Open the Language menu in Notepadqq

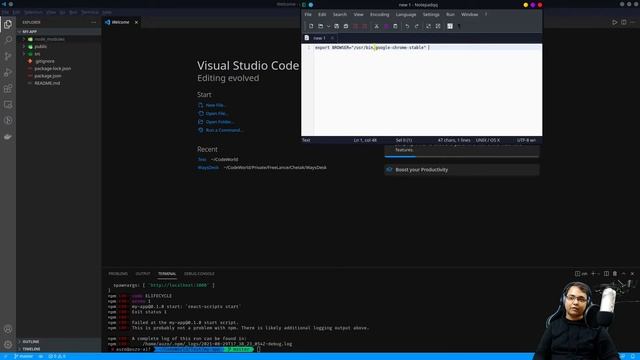point(406,14)
